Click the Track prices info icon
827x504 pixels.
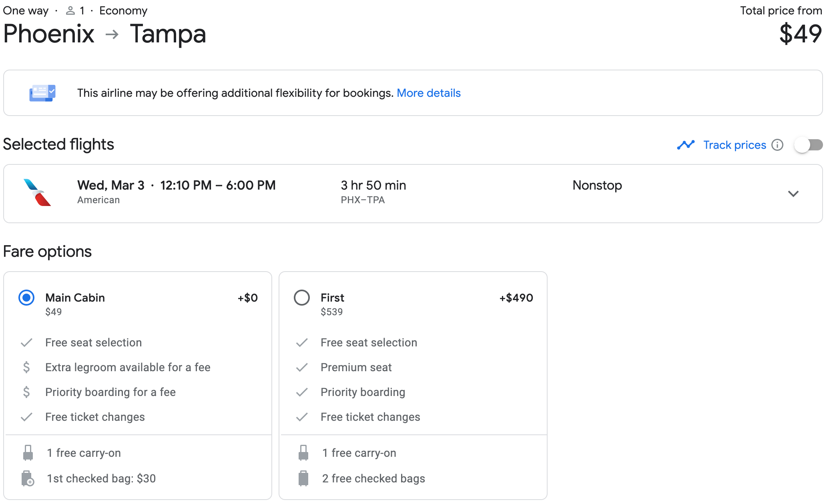777,145
